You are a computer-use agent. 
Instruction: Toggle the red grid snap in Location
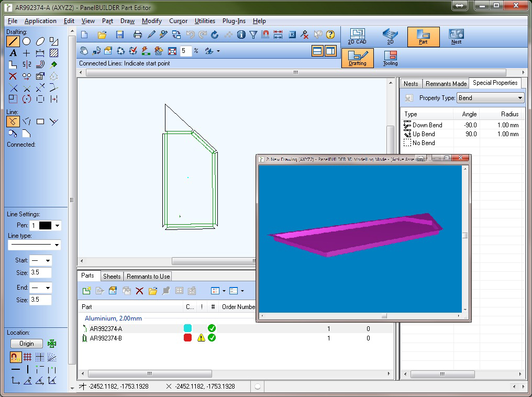[x=27, y=357]
